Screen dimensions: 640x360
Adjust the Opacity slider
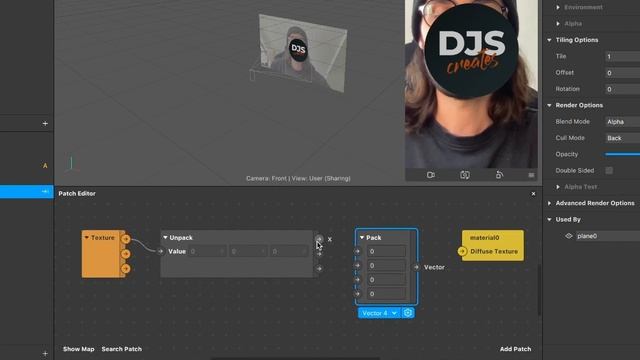click(622, 154)
